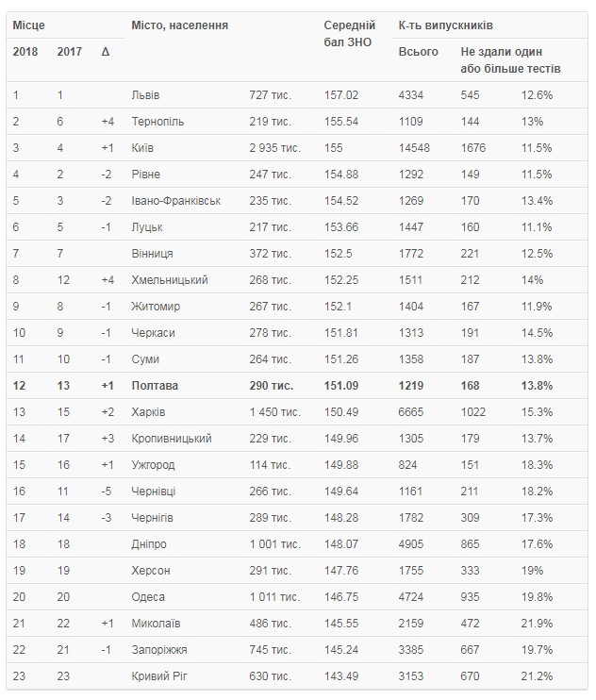
Task: Click the Не здали один або більше тестів header
Action: (510, 59)
